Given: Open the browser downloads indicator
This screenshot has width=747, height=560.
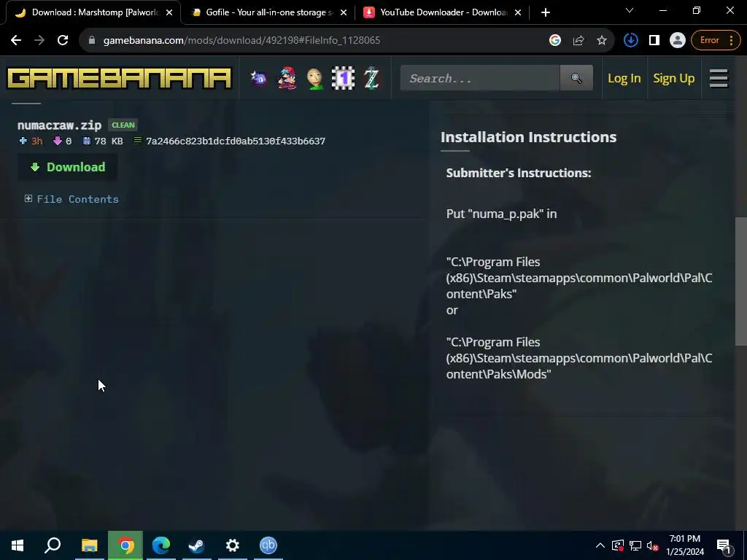Looking at the screenshot, I should 631,41.
